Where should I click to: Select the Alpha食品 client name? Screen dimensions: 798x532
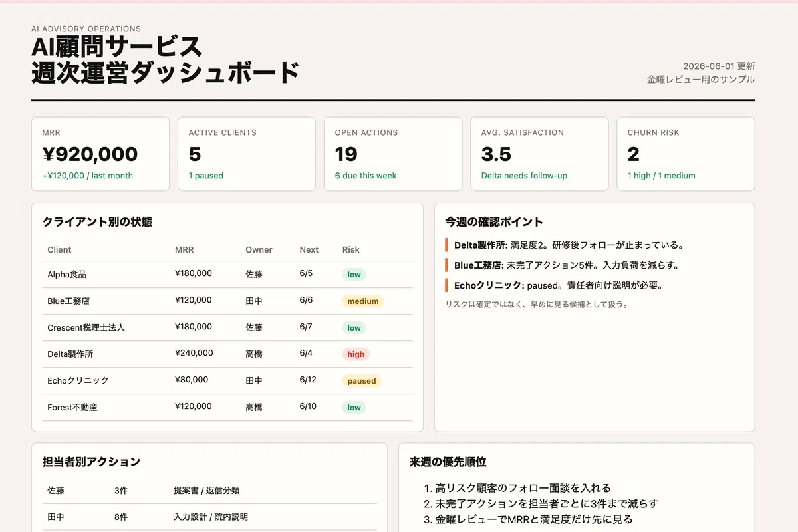(67, 274)
